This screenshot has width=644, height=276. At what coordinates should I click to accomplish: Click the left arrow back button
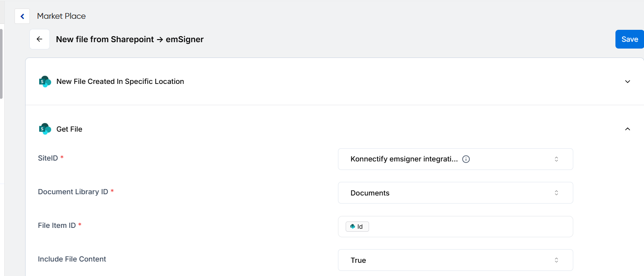click(x=40, y=39)
